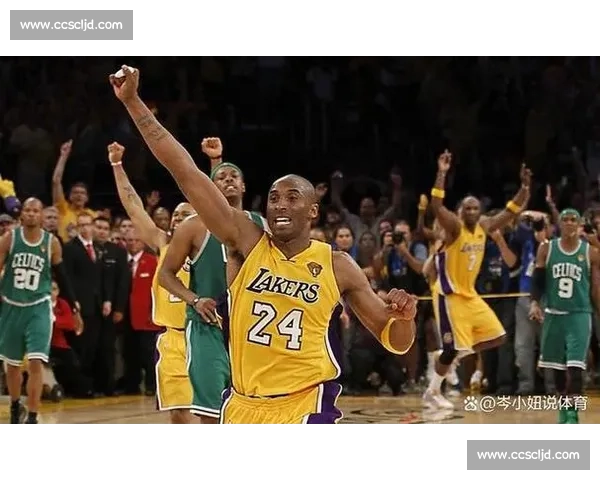
Task: Click the small logo icon before the Chinese watermark
Action: (x=471, y=403)
